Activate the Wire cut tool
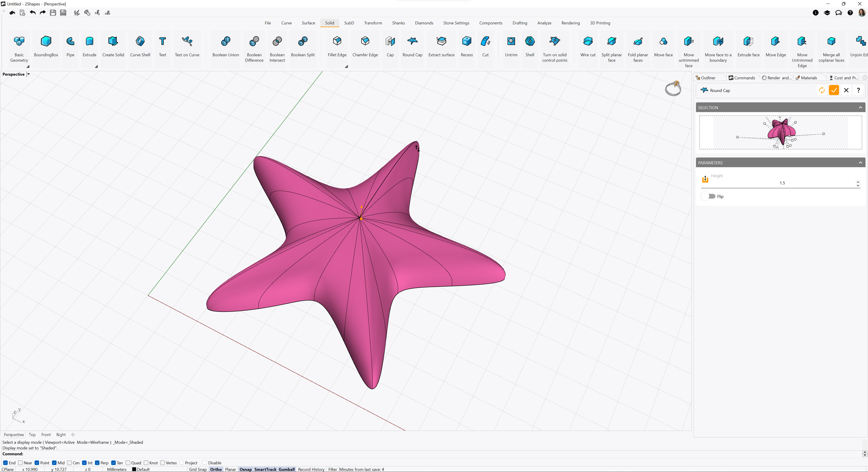The height and width of the screenshot is (472, 868). point(587,46)
